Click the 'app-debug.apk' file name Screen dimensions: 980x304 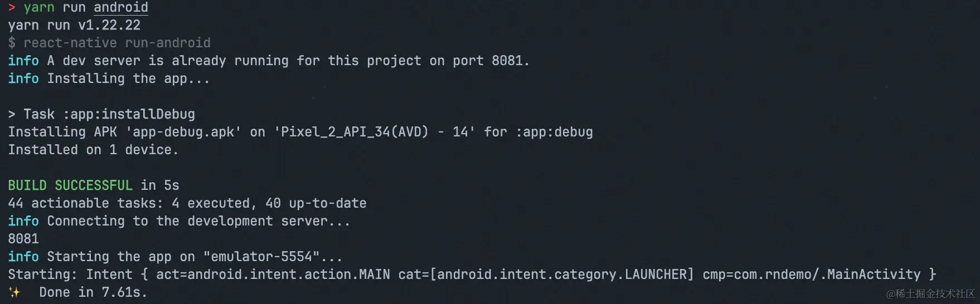pos(183,132)
